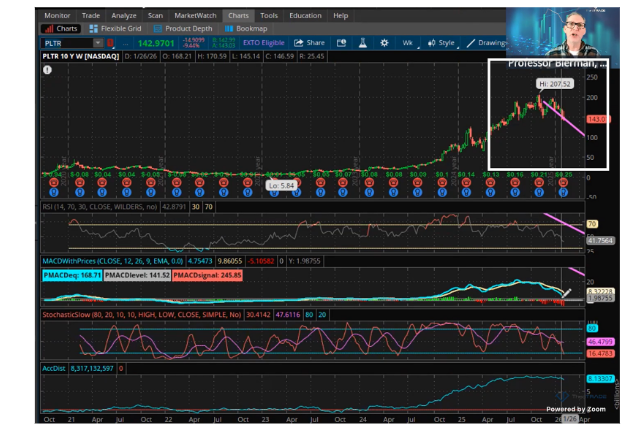This screenshot has width=639, height=435.
Task: Click the Hi: 207.52 price bubble
Action: tap(555, 84)
